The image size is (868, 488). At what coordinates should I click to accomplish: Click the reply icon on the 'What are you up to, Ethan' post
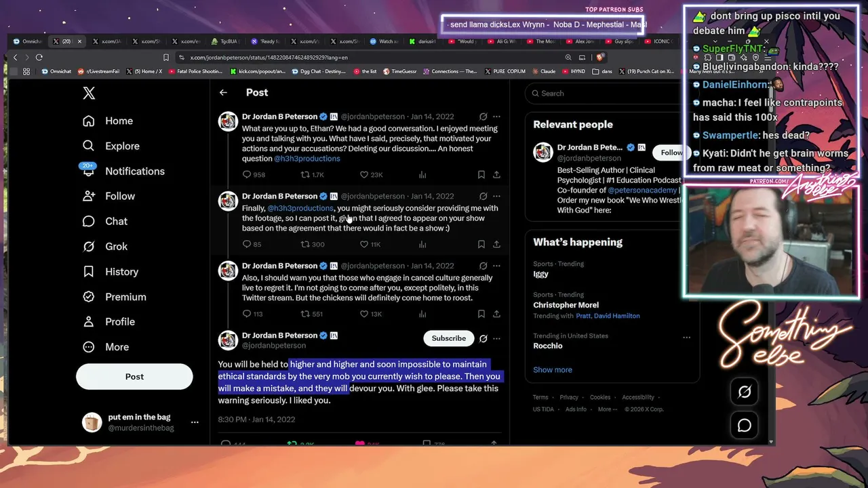click(247, 175)
